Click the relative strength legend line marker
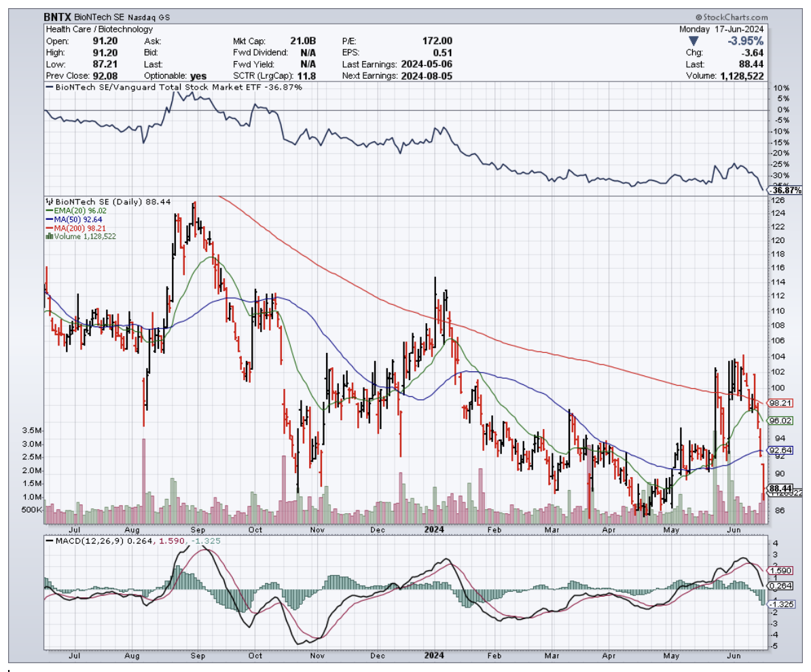This screenshot has width=811, height=672. pyautogui.click(x=51, y=88)
